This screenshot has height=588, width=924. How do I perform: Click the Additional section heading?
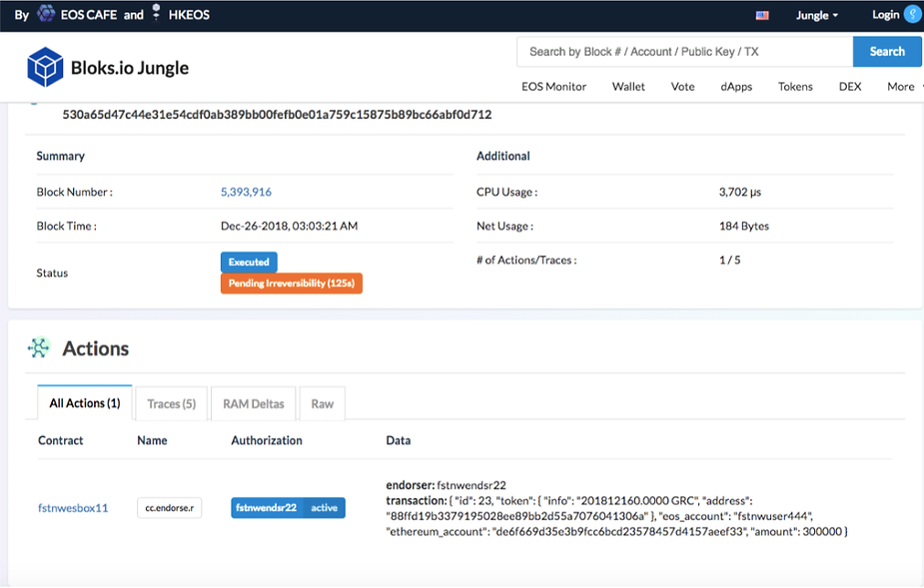pyautogui.click(x=503, y=156)
